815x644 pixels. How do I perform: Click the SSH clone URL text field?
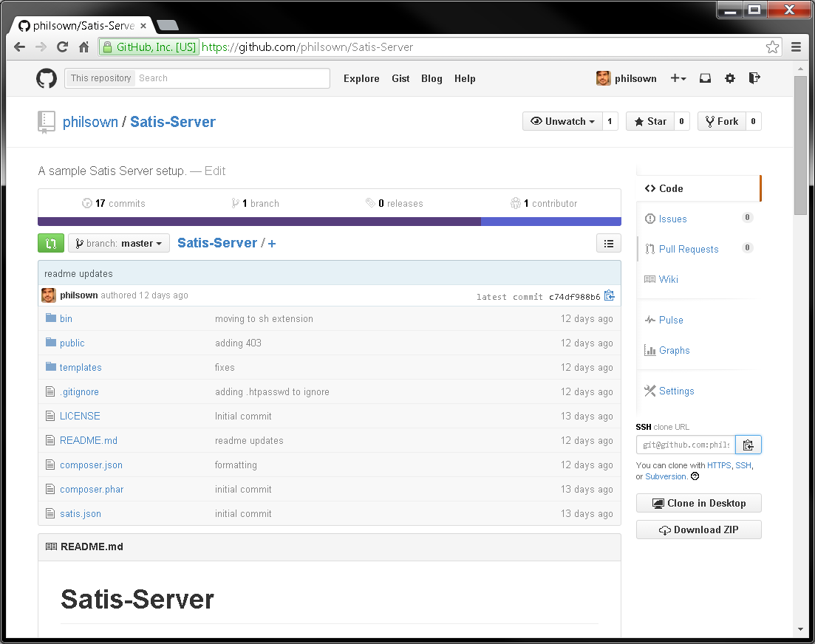click(686, 445)
